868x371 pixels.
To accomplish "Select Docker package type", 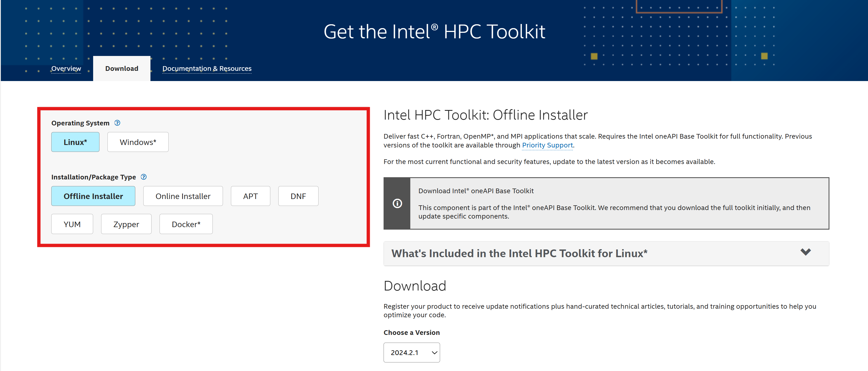I will point(186,224).
